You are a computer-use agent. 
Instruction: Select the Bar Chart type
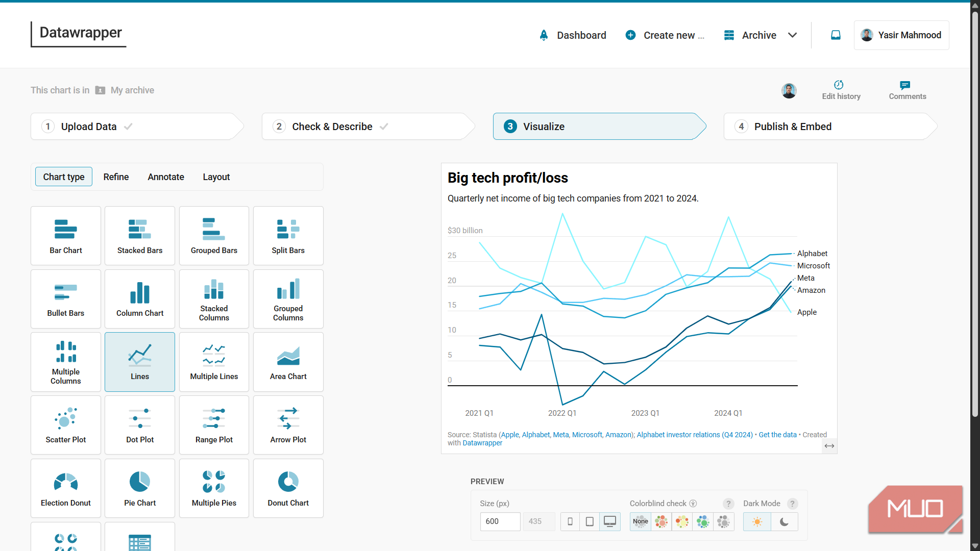point(66,236)
